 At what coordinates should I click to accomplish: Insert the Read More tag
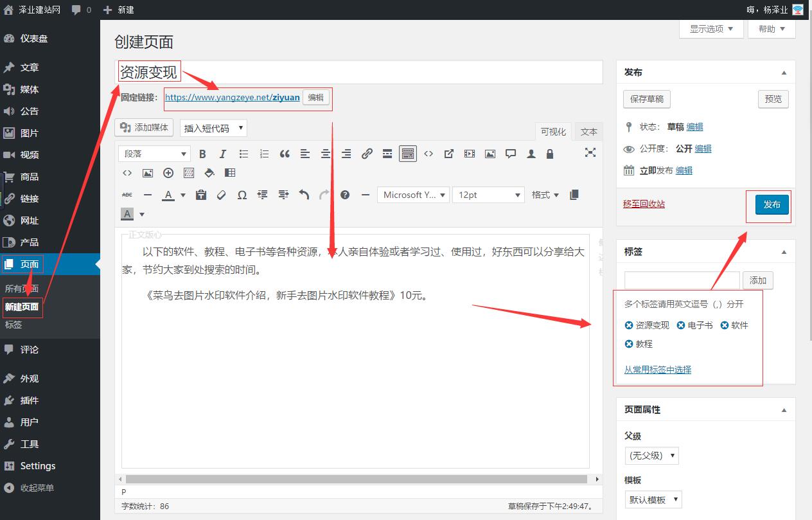tap(387, 154)
